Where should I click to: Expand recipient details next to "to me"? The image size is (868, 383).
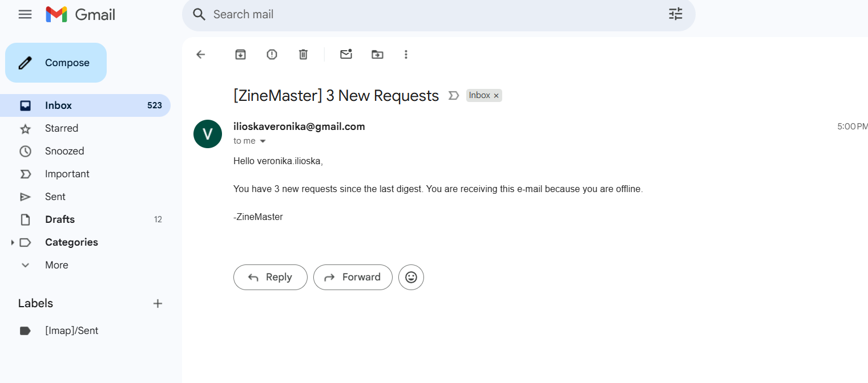coord(263,141)
